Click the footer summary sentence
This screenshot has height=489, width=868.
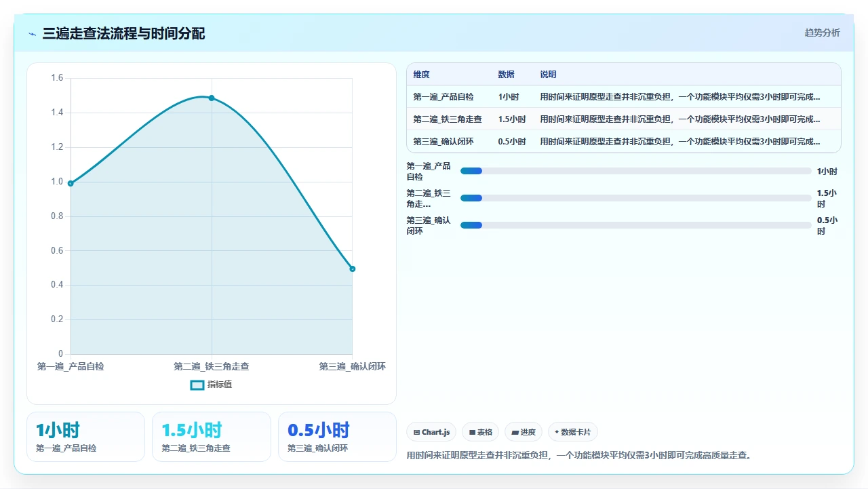tap(578, 456)
